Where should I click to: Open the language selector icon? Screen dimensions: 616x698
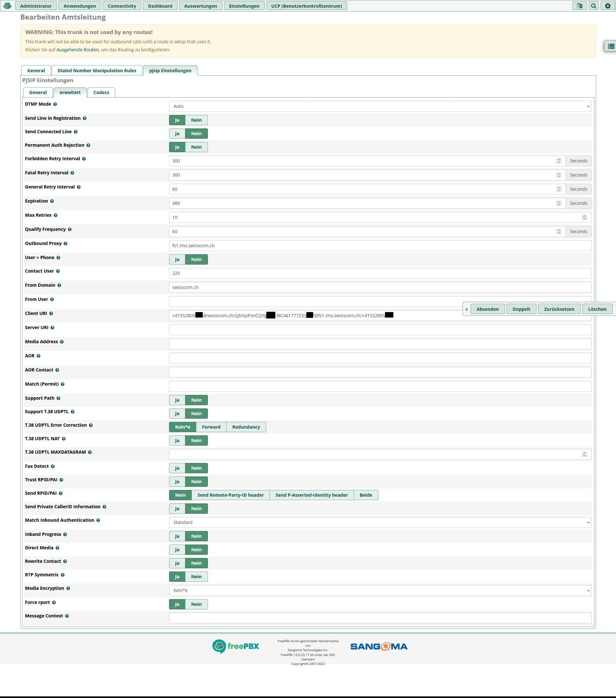pos(579,6)
